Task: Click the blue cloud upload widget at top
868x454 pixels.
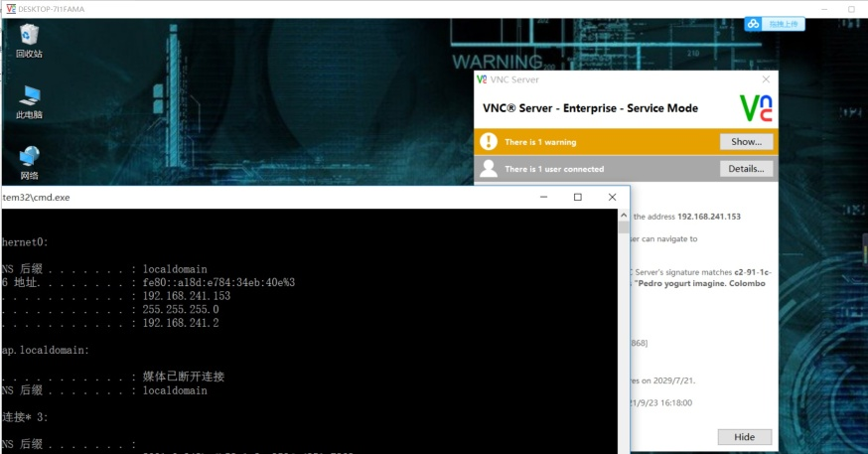Action: 775,24
